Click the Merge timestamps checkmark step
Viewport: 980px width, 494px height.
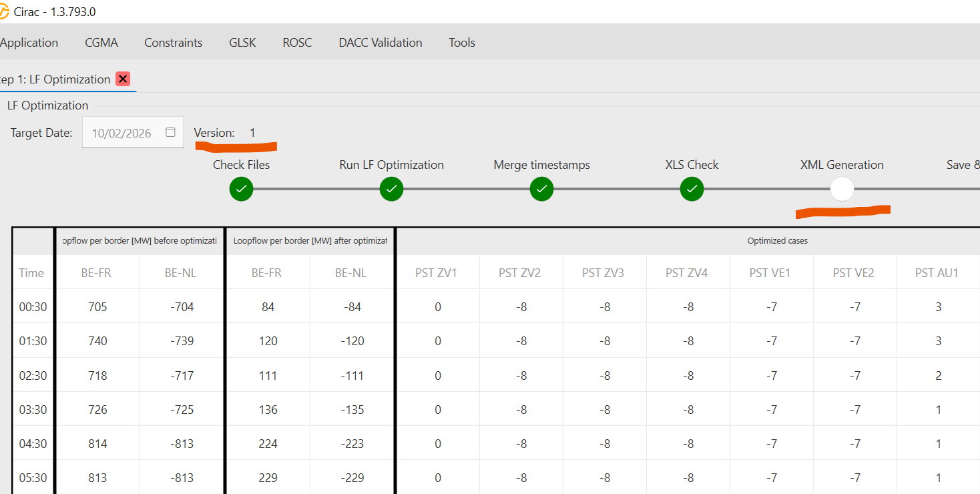point(541,189)
